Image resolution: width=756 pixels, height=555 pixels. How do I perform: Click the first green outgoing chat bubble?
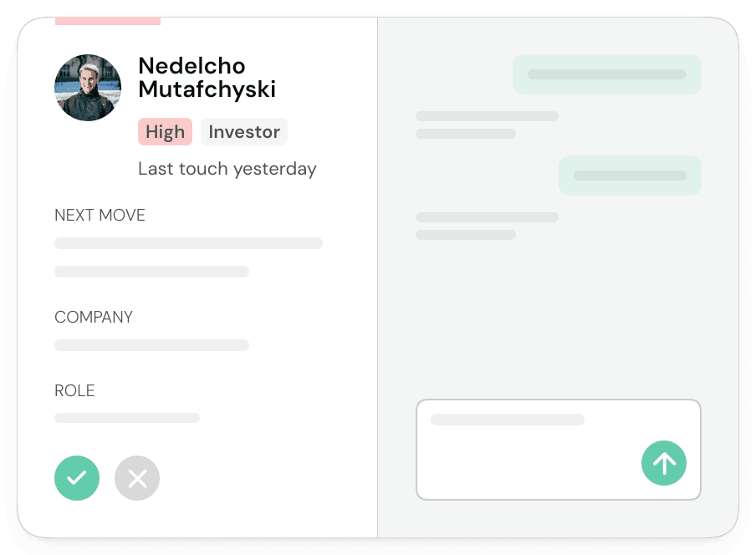point(607,74)
